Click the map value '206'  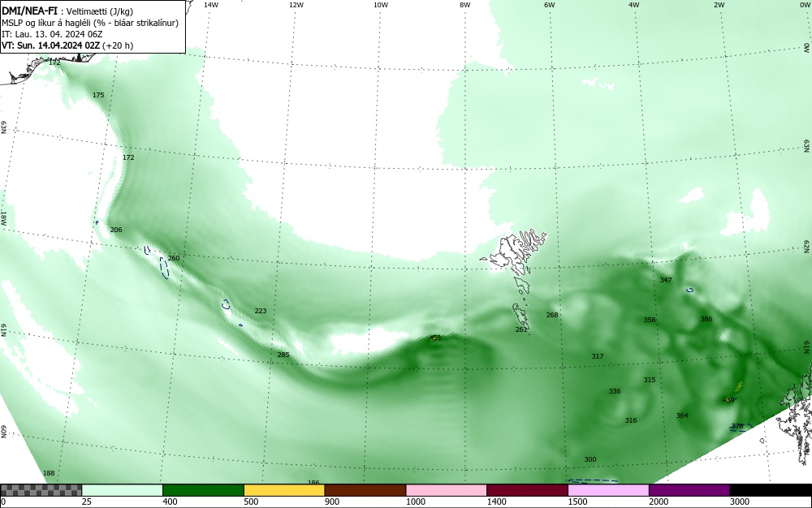pos(116,230)
